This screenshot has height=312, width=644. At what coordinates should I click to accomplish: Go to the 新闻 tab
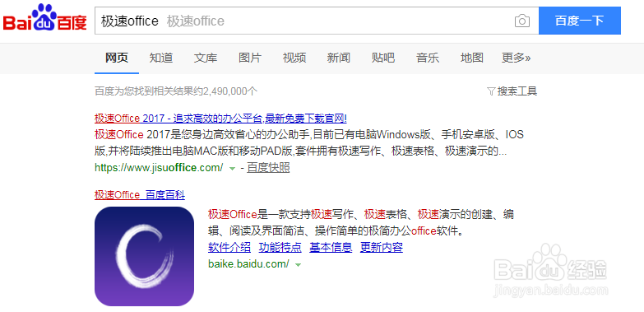click(x=338, y=58)
